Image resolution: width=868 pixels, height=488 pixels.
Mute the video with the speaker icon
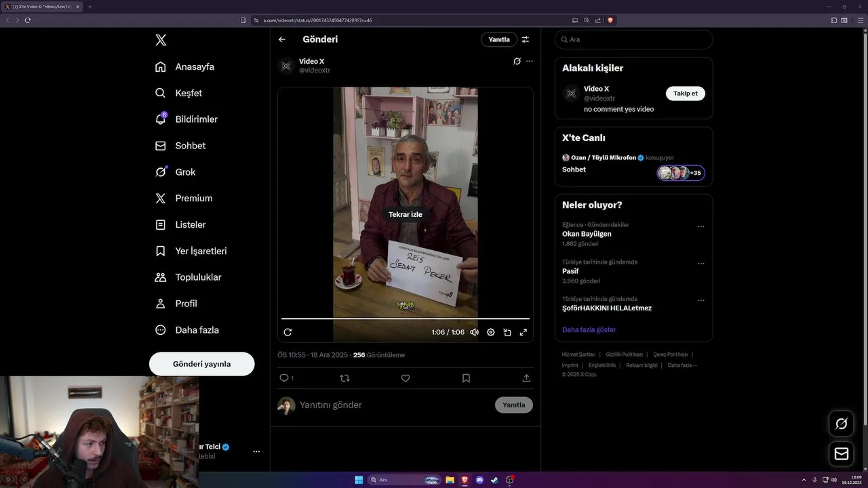pyautogui.click(x=475, y=332)
